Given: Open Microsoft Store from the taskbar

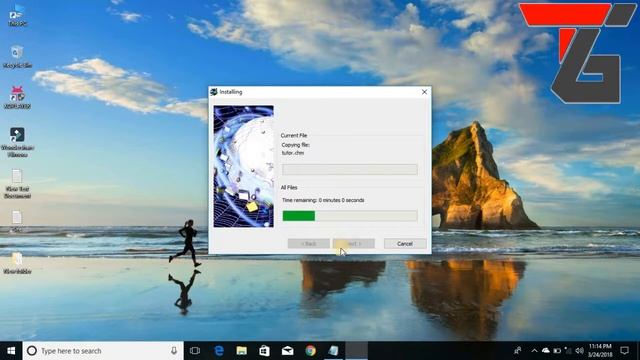Looking at the screenshot, I should coord(264,351).
